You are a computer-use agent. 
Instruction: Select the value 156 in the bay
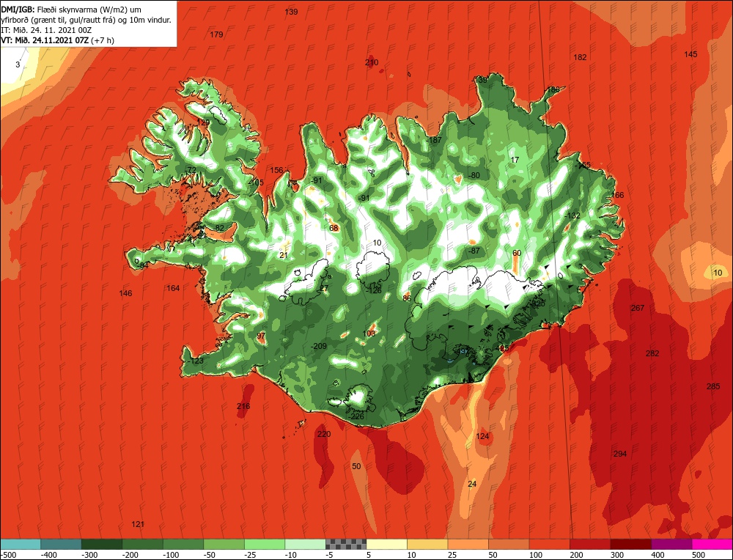pyautogui.click(x=277, y=170)
